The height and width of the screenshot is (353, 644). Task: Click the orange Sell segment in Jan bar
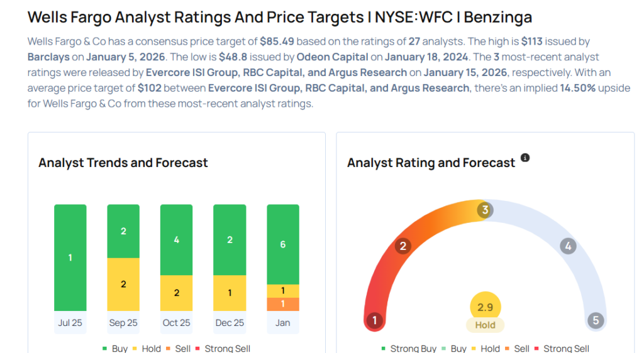[283, 304]
